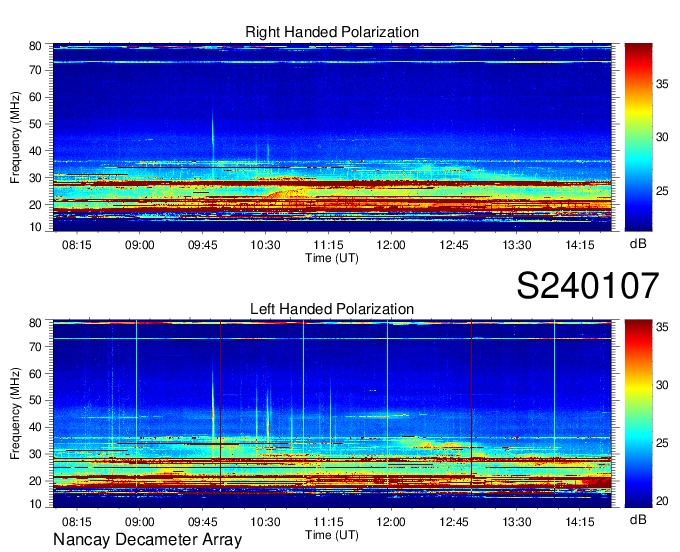Click the 30 value on bottom colorbar

point(662,385)
